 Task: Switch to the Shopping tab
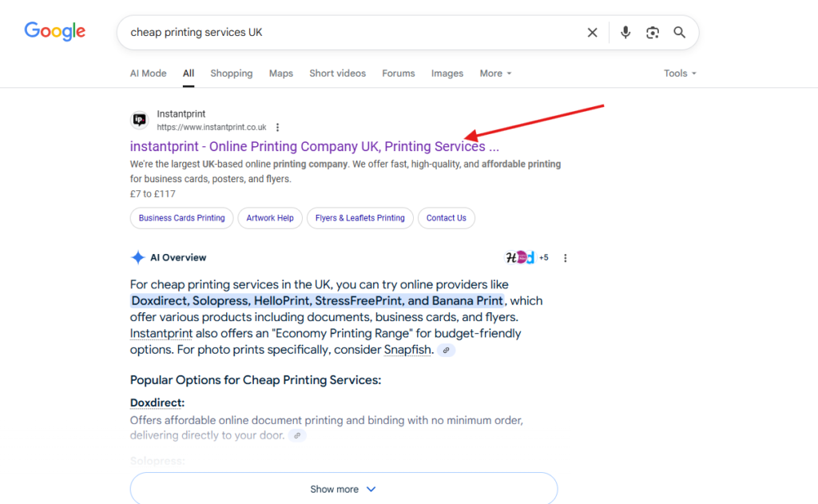[x=231, y=73]
